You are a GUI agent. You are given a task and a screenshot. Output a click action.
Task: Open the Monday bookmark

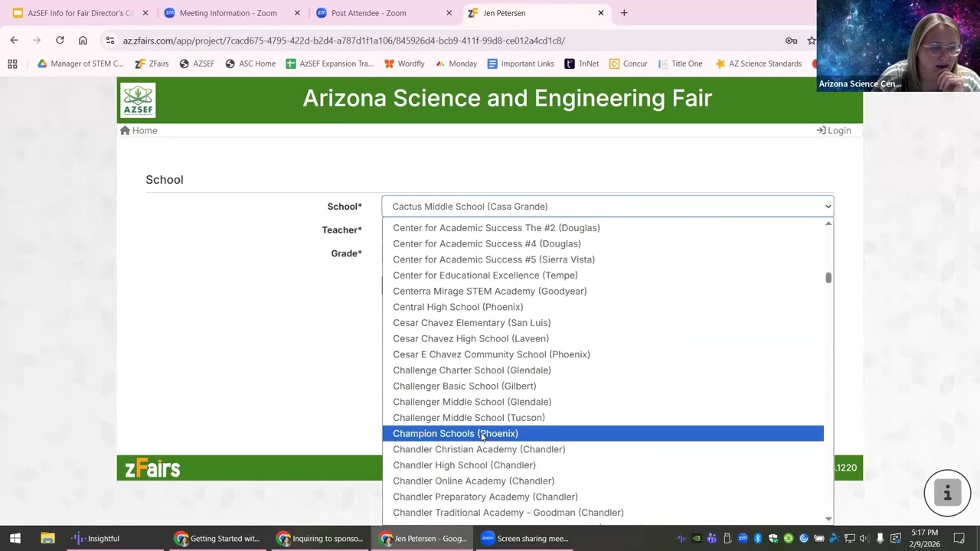click(456, 64)
